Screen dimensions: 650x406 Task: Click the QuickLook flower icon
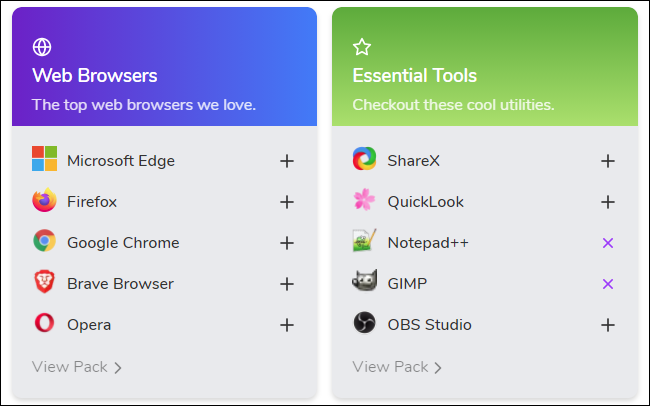click(x=364, y=201)
